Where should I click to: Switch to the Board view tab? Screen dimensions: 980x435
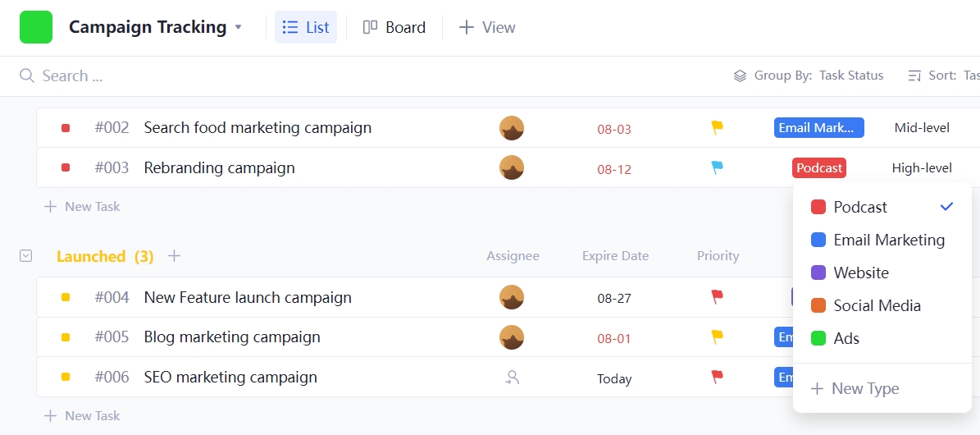coord(394,27)
